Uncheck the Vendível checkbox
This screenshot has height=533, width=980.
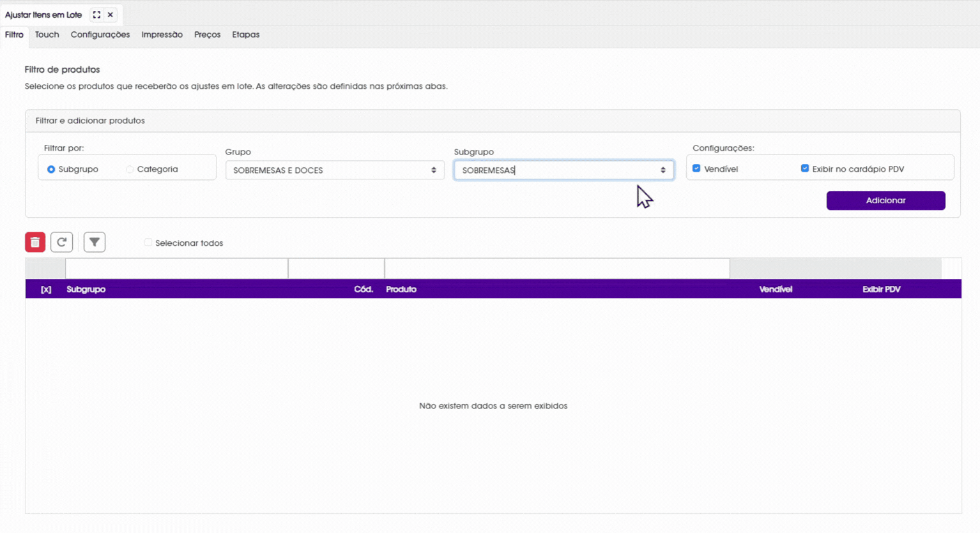pyautogui.click(x=696, y=169)
